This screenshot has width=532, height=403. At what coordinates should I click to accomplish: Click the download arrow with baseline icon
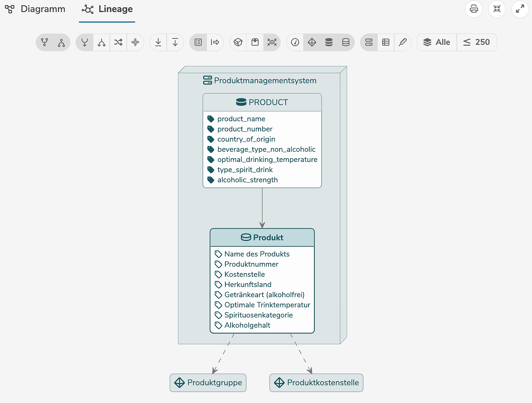tap(158, 42)
